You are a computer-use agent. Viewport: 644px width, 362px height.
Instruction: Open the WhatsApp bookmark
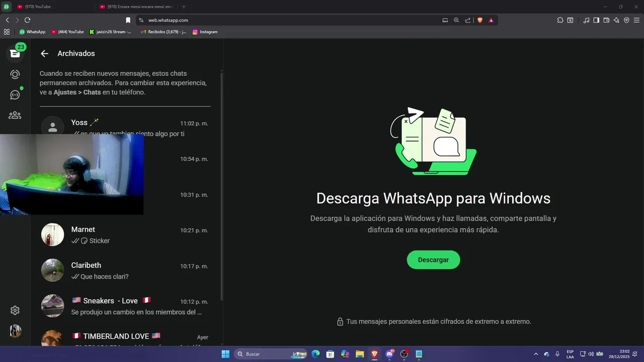[x=32, y=32]
